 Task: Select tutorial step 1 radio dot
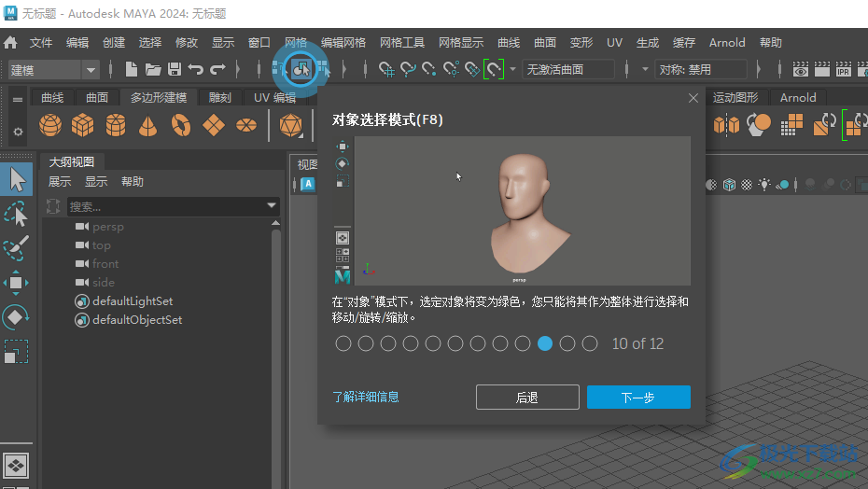343,343
